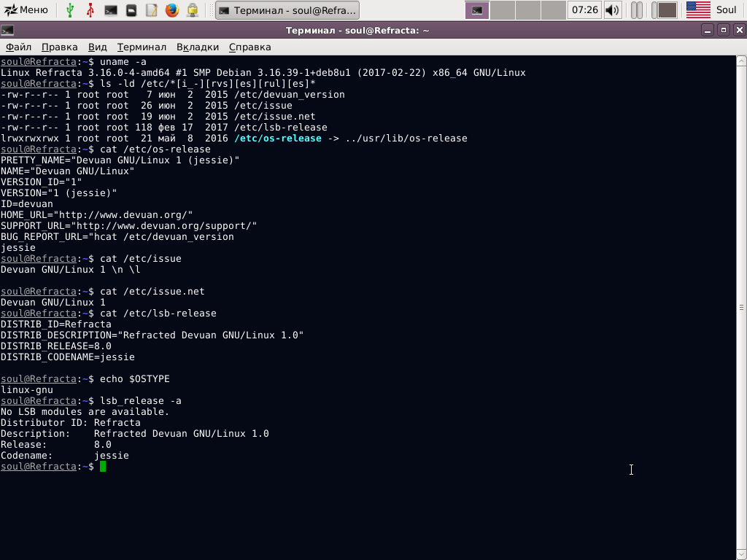The height and width of the screenshot is (560, 747).
Task: Close the terminal window
Action: 740,31
